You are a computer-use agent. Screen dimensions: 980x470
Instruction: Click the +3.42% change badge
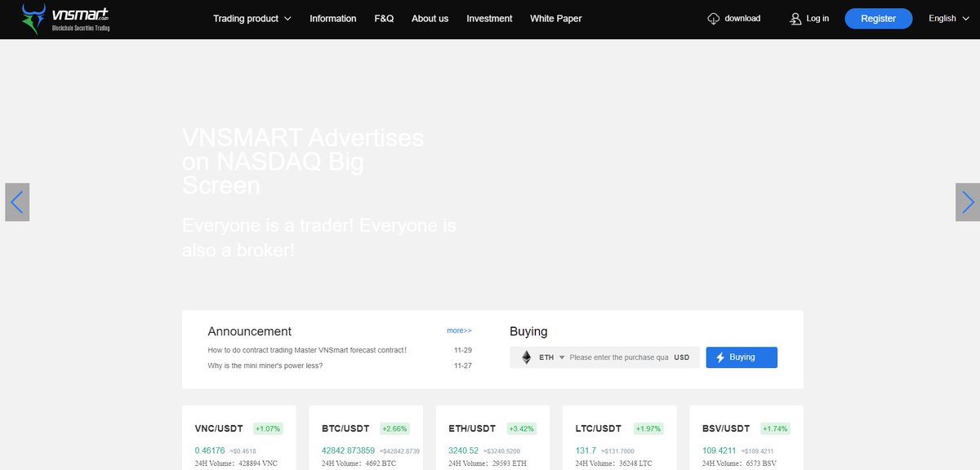coord(521,428)
